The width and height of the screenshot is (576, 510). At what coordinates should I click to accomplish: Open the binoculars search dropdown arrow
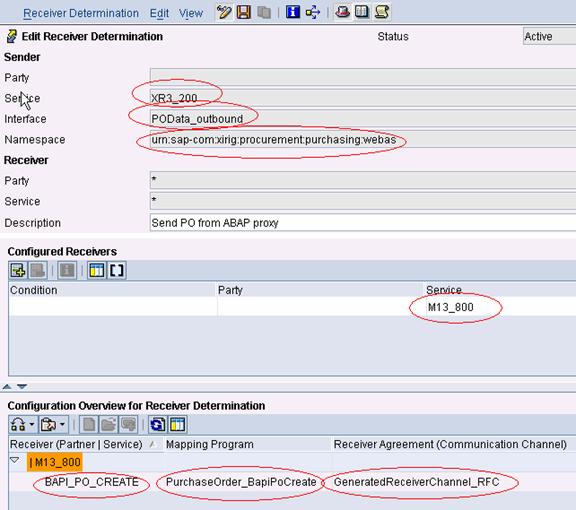tap(32, 424)
